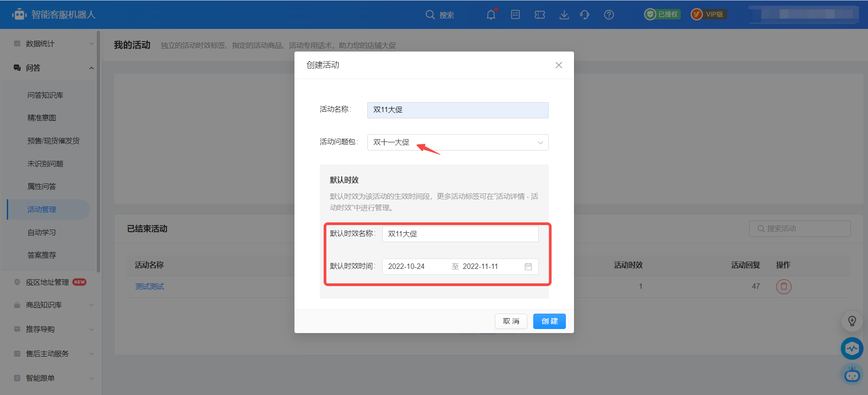Delete the 测试测试 activity via trash icon
Image resolution: width=868 pixels, height=395 pixels.
pos(783,287)
